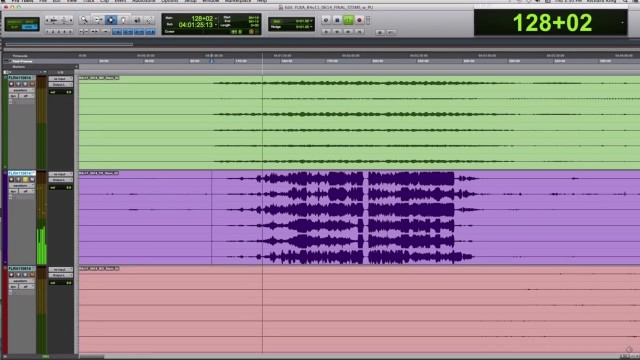640x360 pixels.
Task: Recall zoom preset 5
Action: pyautogui.click(x=70, y=31)
